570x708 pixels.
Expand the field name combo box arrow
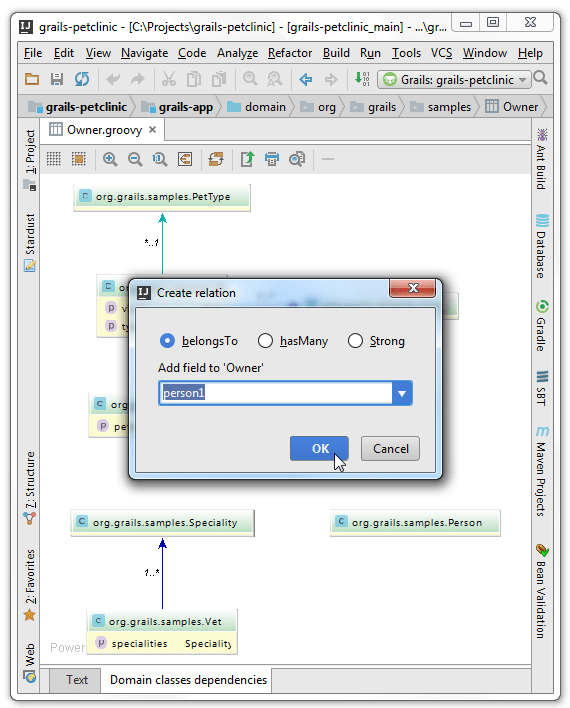[x=402, y=393]
